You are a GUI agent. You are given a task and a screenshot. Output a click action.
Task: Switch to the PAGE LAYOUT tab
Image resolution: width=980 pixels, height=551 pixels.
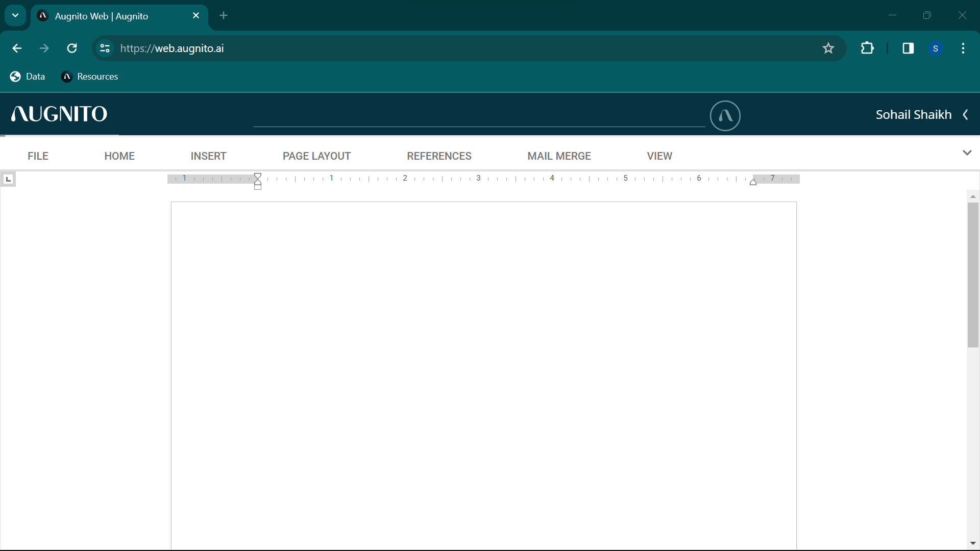[316, 156]
